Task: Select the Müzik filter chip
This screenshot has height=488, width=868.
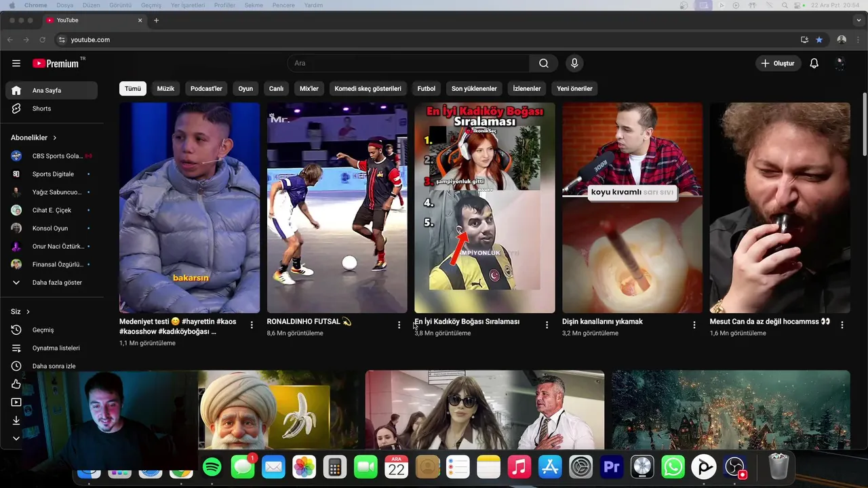Action: pyautogui.click(x=165, y=89)
